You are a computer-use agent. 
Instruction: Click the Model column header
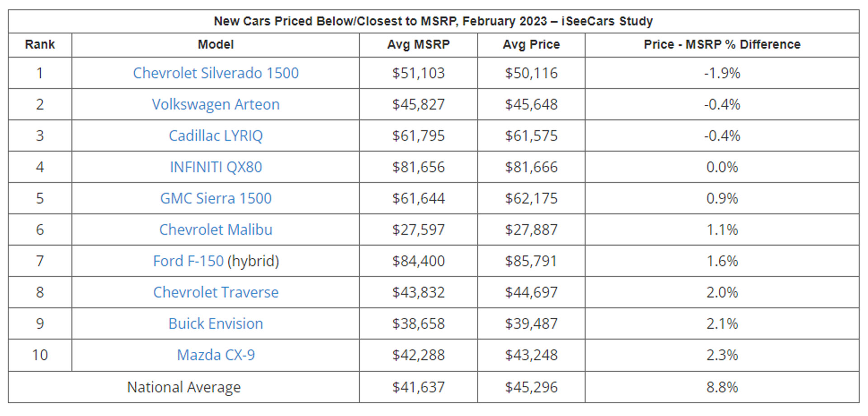216,45
